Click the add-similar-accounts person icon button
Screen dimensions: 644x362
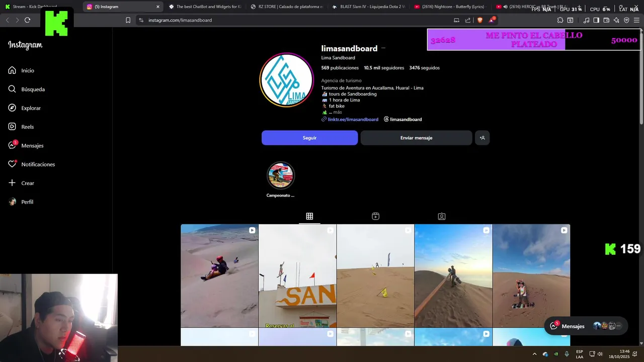click(482, 138)
